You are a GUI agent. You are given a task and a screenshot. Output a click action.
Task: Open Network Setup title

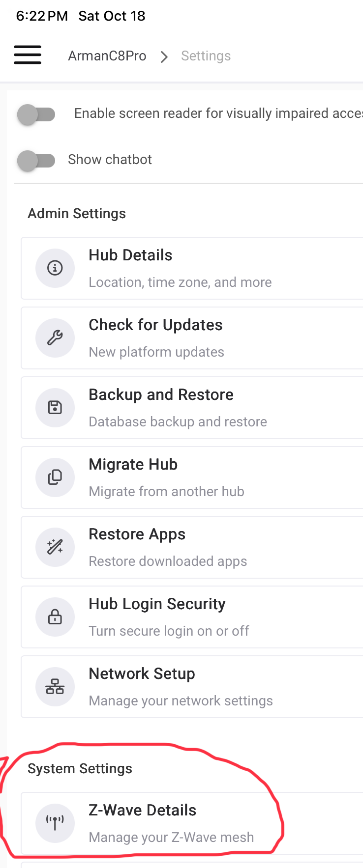click(142, 674)
